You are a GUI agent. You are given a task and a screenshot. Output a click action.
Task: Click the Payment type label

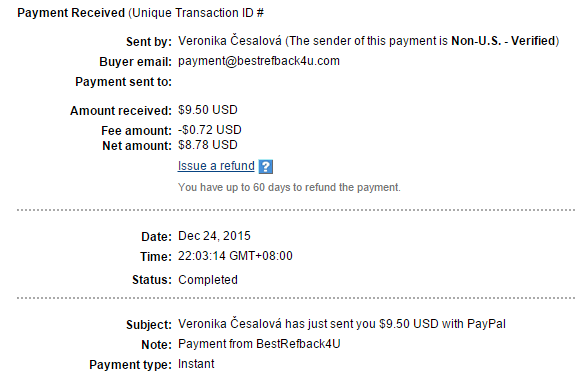click(130, 365)
